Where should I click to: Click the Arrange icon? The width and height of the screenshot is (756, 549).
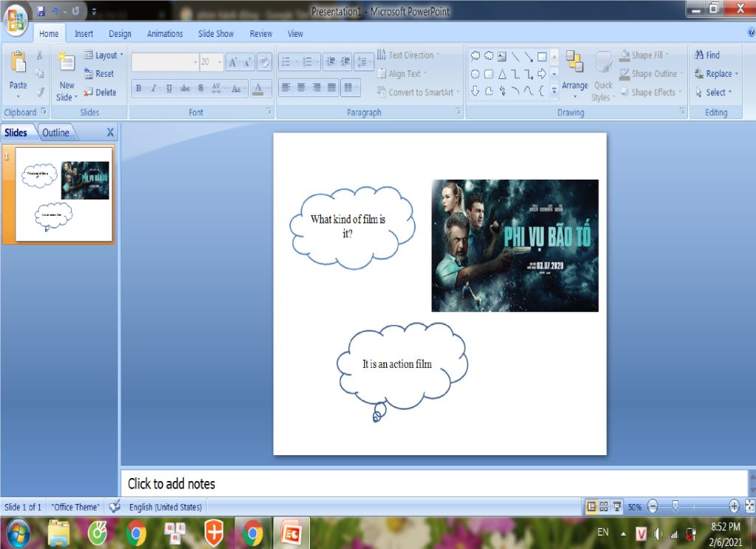574,62
